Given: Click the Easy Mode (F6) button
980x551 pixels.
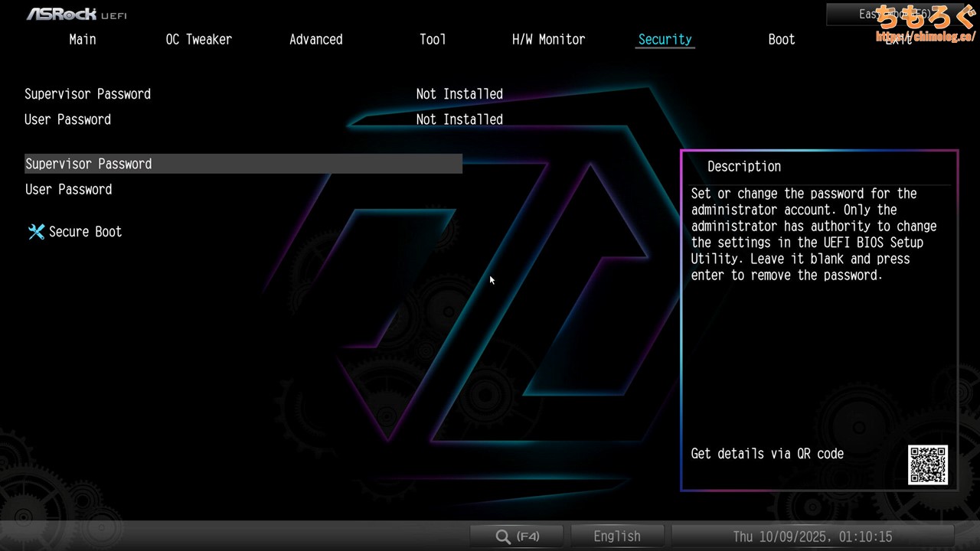Looking at the screenshot, I should tap(880, 15).
